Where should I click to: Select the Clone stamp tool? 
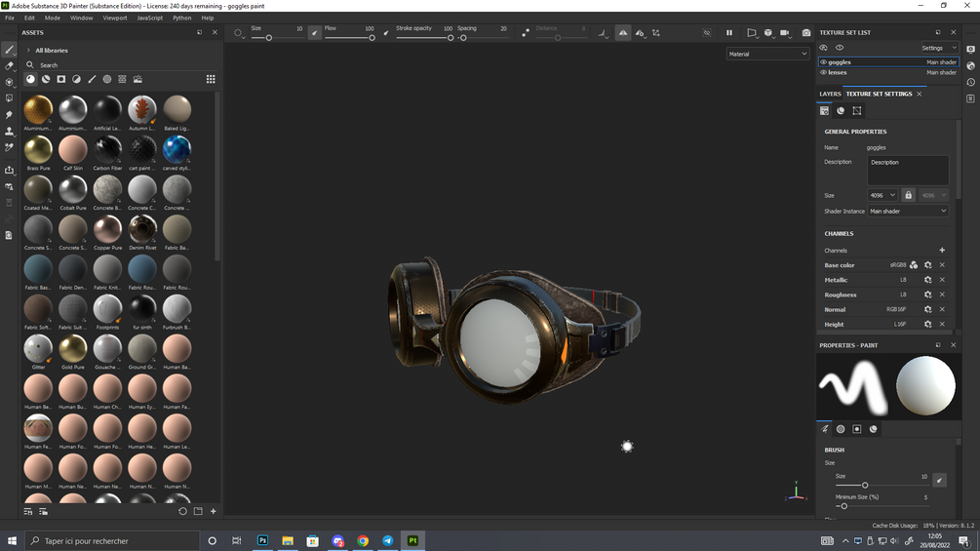pos(9,132)
